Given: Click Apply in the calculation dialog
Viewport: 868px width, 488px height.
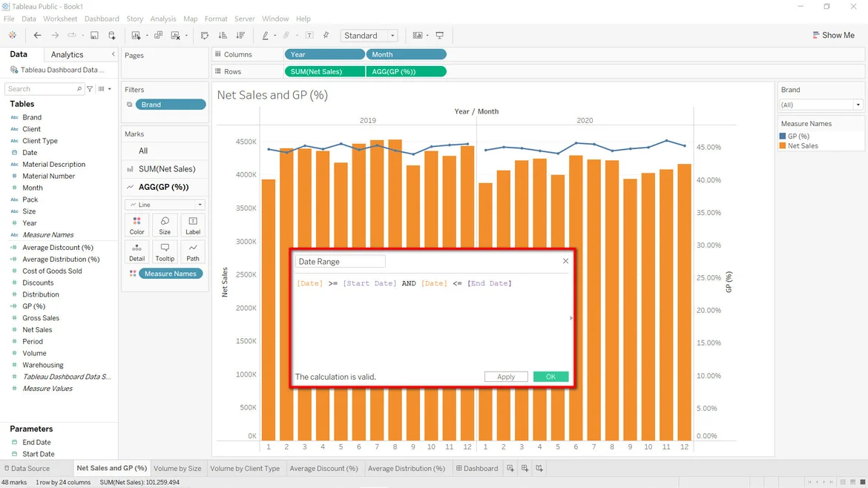Looking at the screenshot, I should (x=506, y=377).
